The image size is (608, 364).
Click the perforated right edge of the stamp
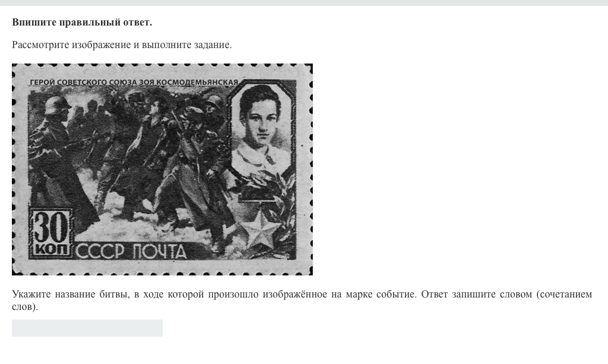point(311,169)
